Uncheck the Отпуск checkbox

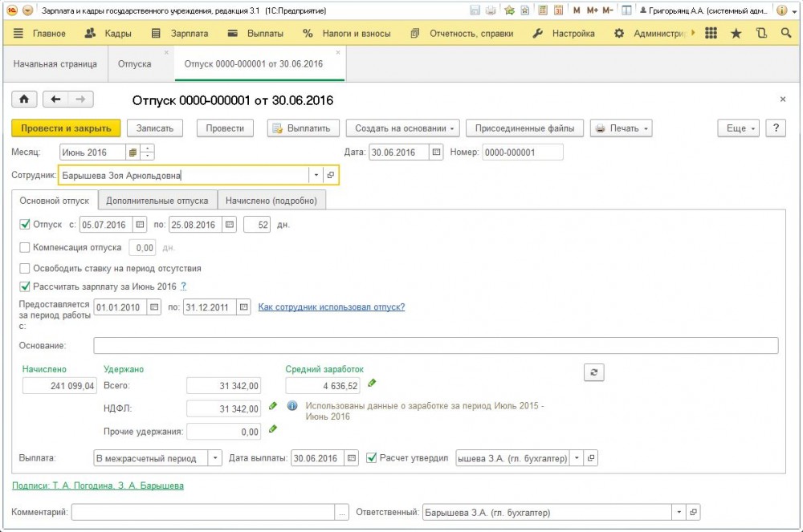(x=24, y=225)
